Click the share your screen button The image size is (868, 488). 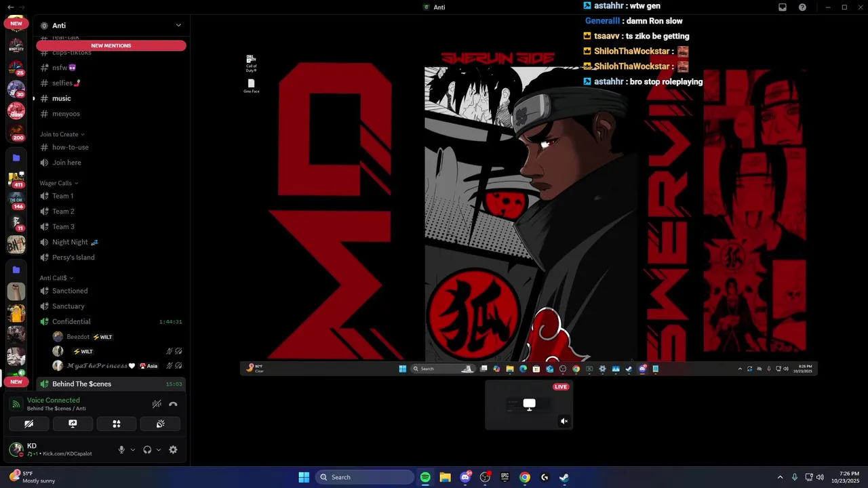[73, 424]
